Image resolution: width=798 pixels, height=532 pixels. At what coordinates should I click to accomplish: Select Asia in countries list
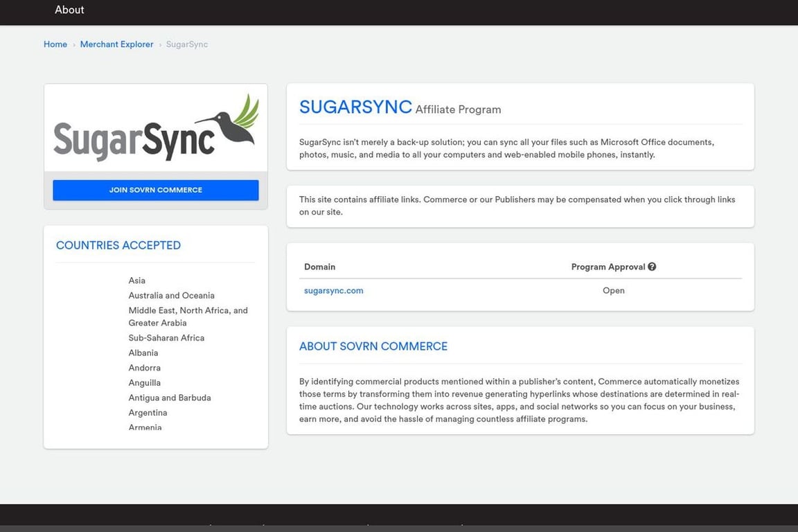click(137, 281)
